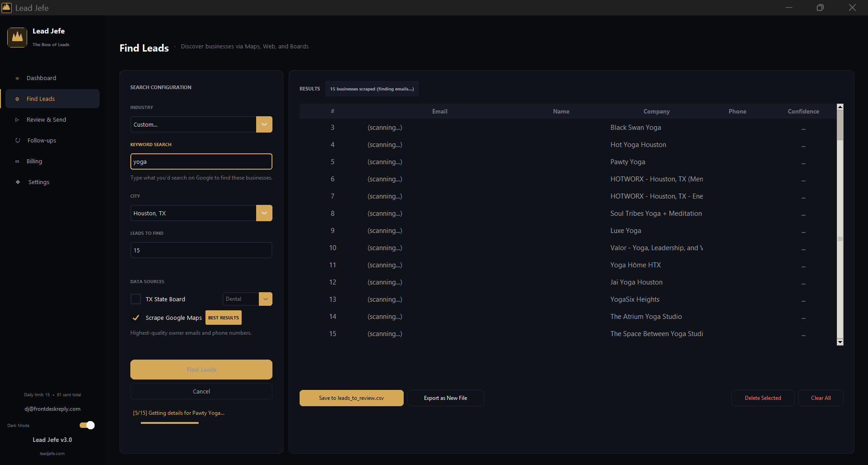Click the Billing card icon
868x465 pixels.
coord(17,161)
